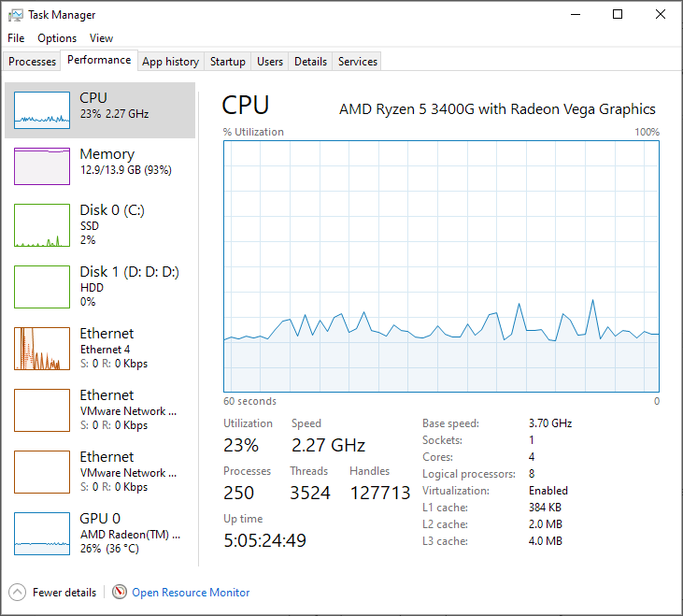Open the Services tab
The height and width of the screenshot is (616, 683).
coord(358,62)
